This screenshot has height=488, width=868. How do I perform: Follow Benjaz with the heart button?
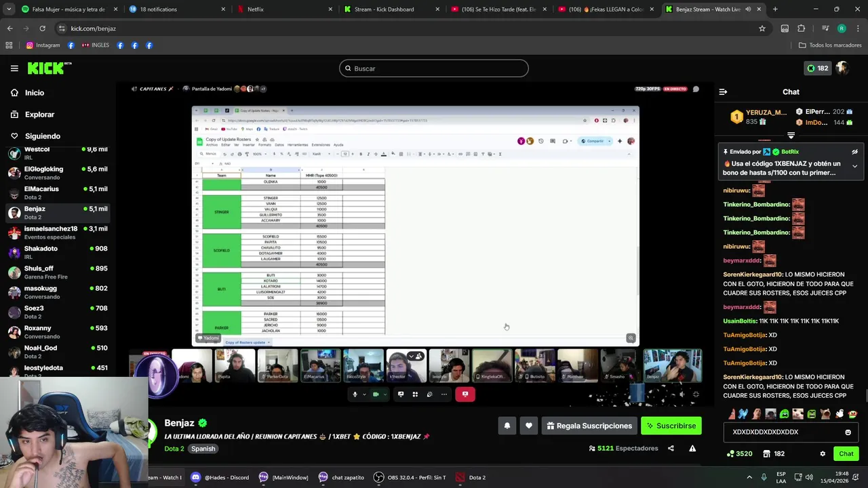[529, 426]
